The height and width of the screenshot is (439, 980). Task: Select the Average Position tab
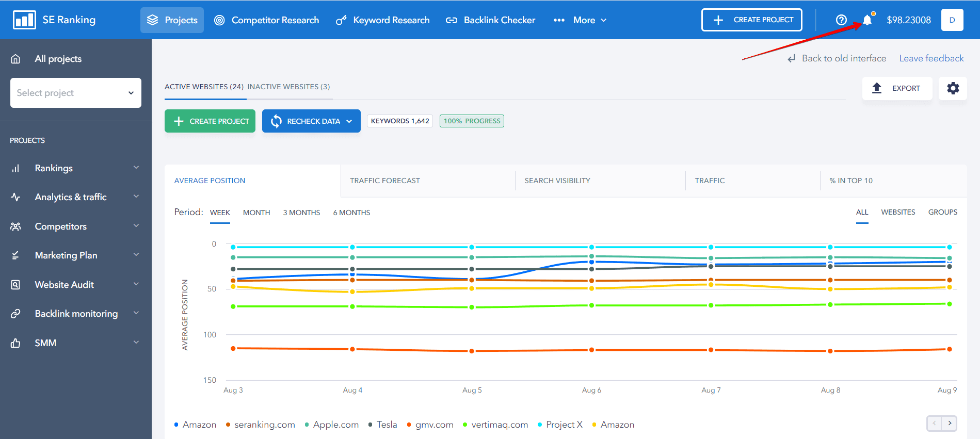pyautogui.click(x=210, y=181)
